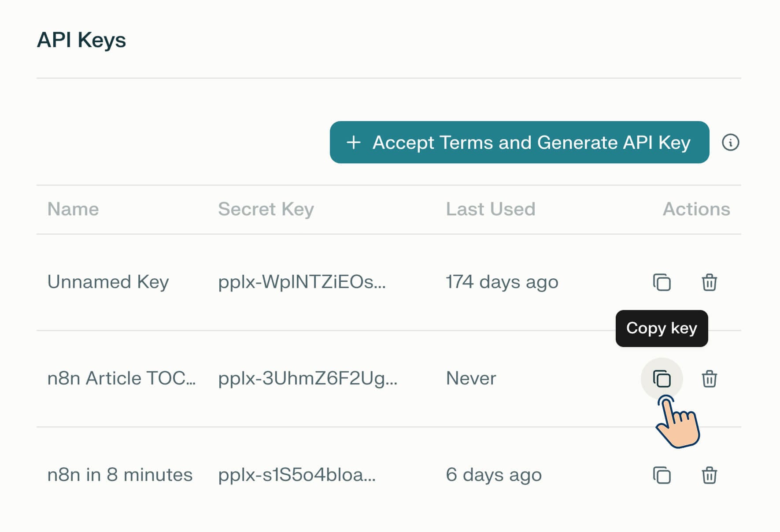The width and height of the screenshot is (780, 532).
Task: Select the Secret Key column header
Action: tap(266, 209)
